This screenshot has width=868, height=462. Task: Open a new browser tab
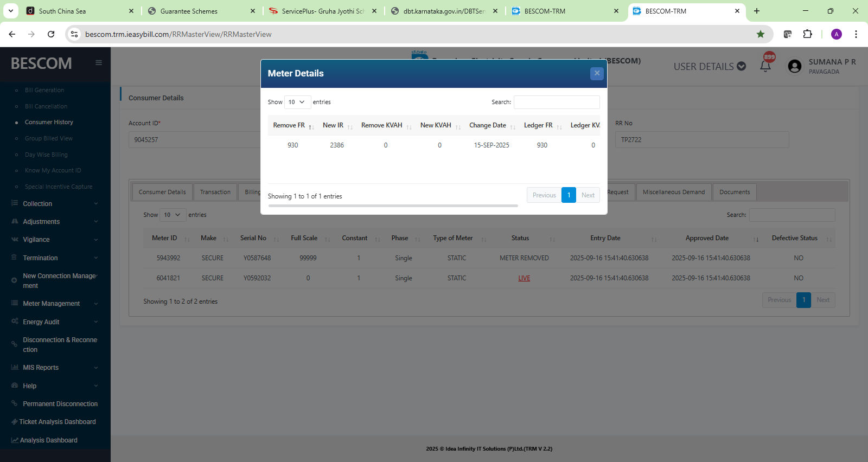757,11
